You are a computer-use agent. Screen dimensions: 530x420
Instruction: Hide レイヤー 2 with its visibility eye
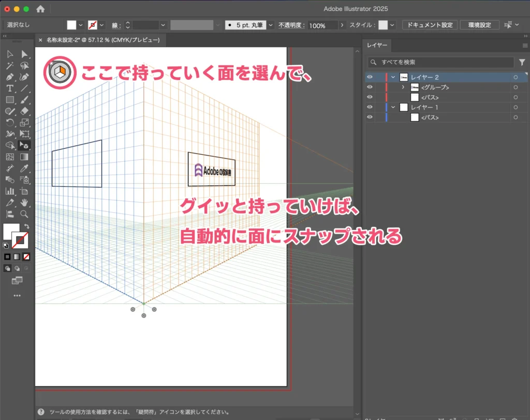pos(370,77)
